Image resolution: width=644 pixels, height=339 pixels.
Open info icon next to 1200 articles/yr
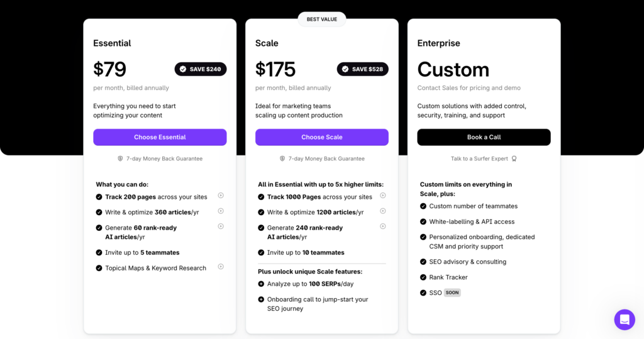pos(383,211)
